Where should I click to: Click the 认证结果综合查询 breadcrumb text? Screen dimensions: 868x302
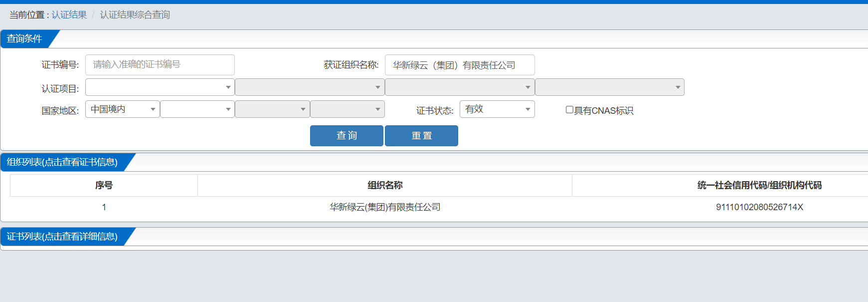(135, 15)
